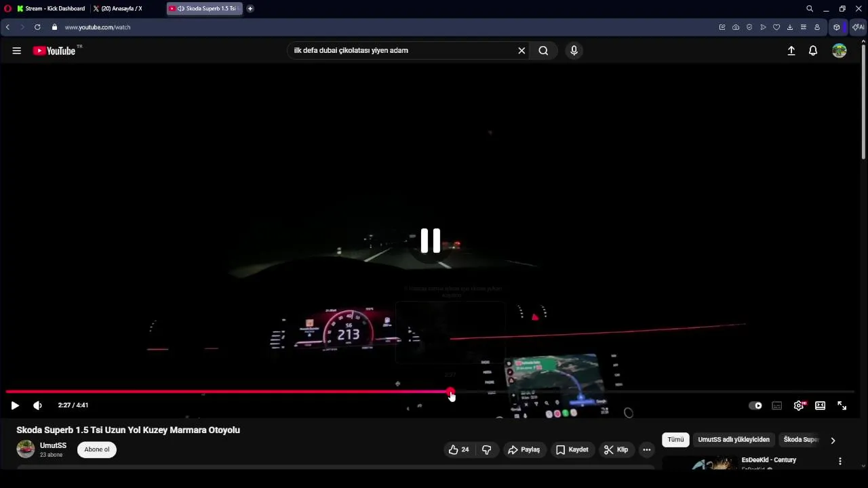Open the UmutSS channel avatar
This screenshot has height=488, width=868.
(x=26, y=449)
